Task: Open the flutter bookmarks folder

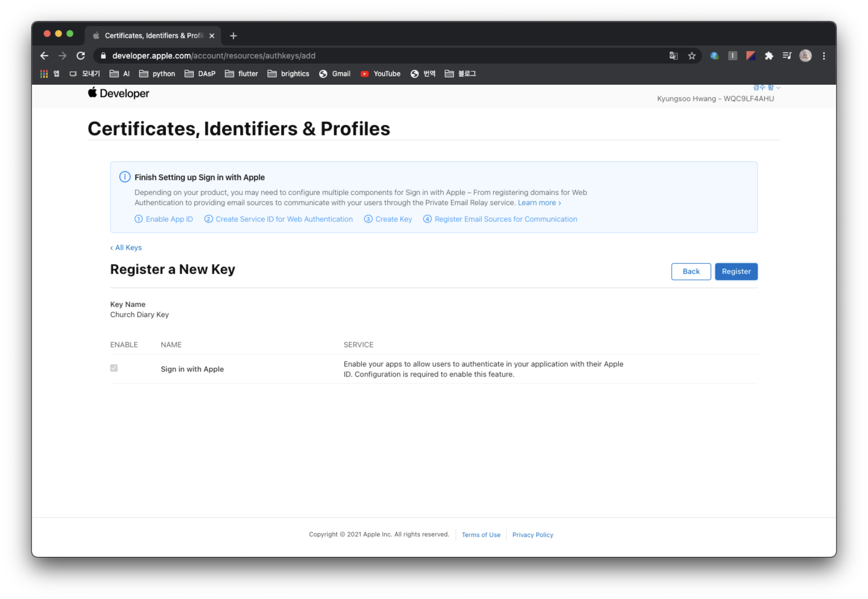Action: tap(242, 74)
